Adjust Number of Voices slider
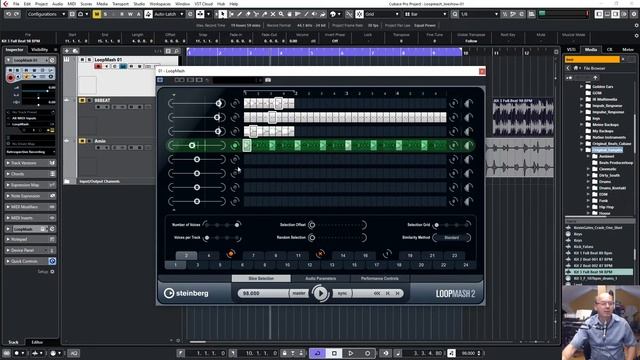The width and height of the screenshot is (640, 360). click(x=222, y=225)
